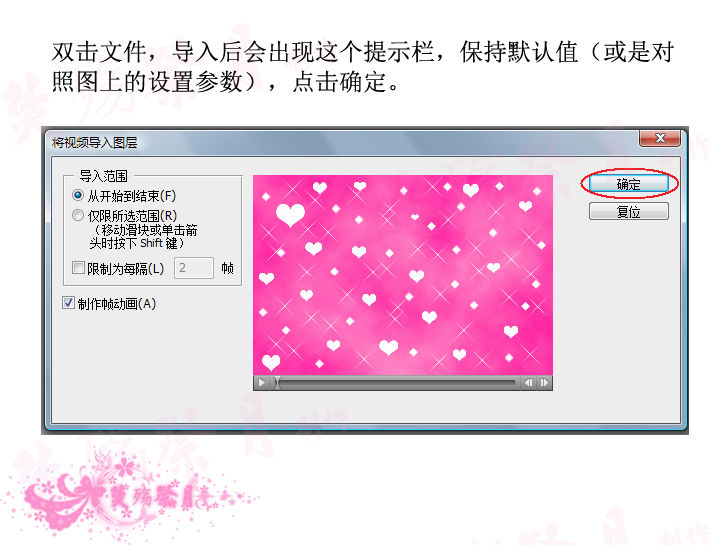The height and width of the screenshot is (545, 723).
Task: Click the preview scrubber handle
Action: [277, 382]
